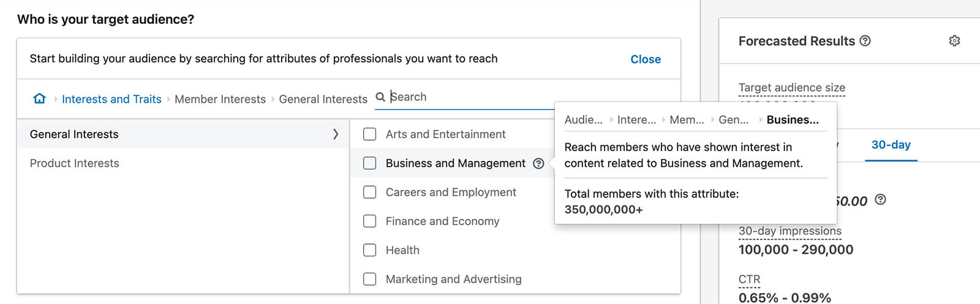Screen dimensions: 980x304
Task: Click the 0.65% - 0.99% CTR value
Action: coord(785,297)
